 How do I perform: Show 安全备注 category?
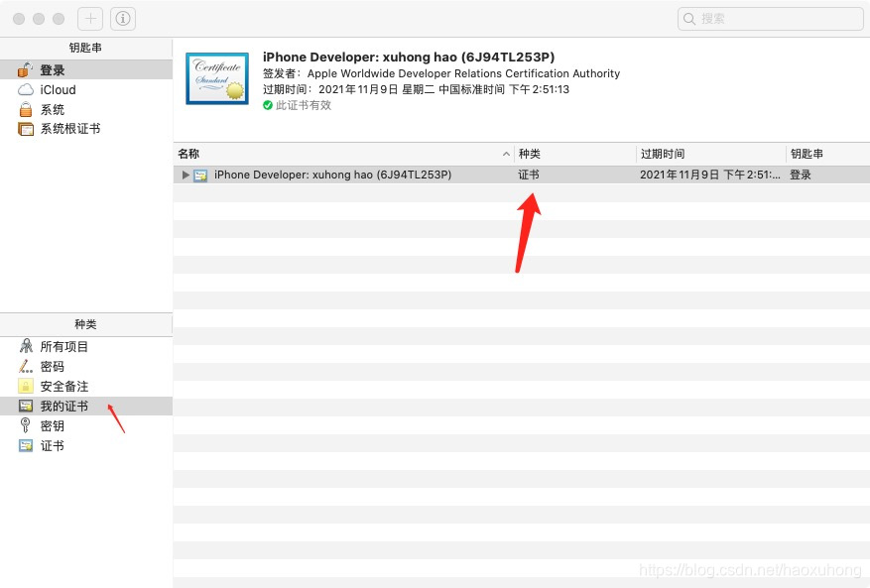(86, 386)
